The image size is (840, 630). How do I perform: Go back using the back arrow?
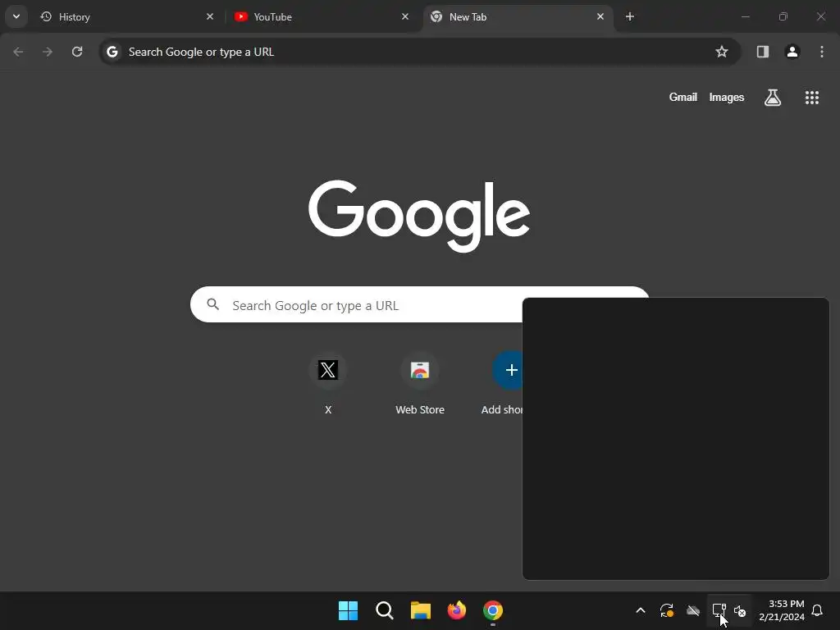[18, 52]
